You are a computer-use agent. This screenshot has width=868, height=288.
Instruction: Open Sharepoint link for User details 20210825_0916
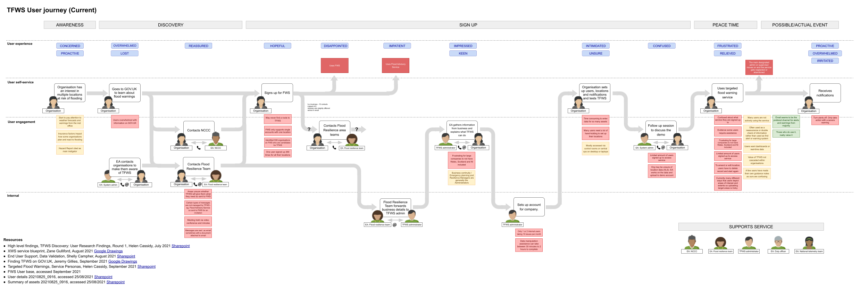(x=103, y=277)
